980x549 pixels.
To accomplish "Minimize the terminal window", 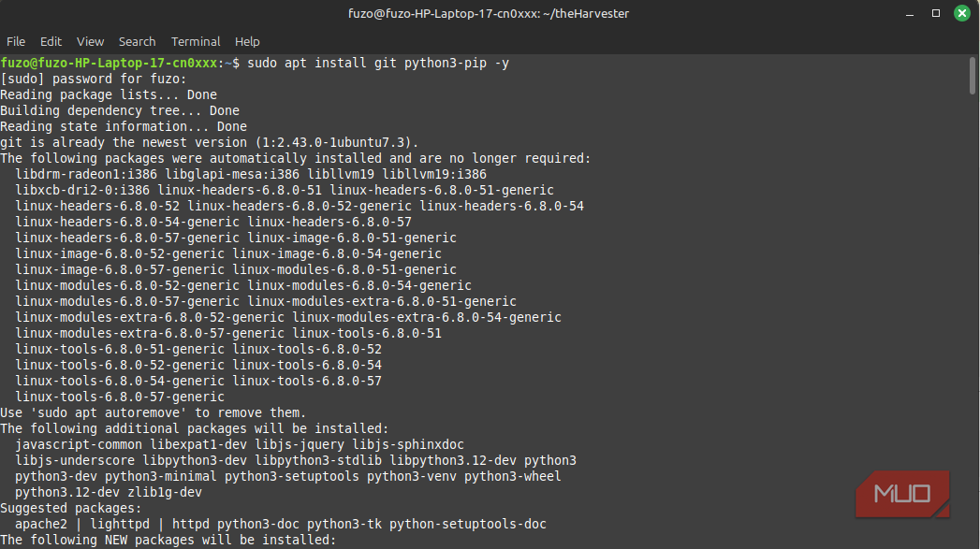I will pyautogui.click(x=910, y=13).
